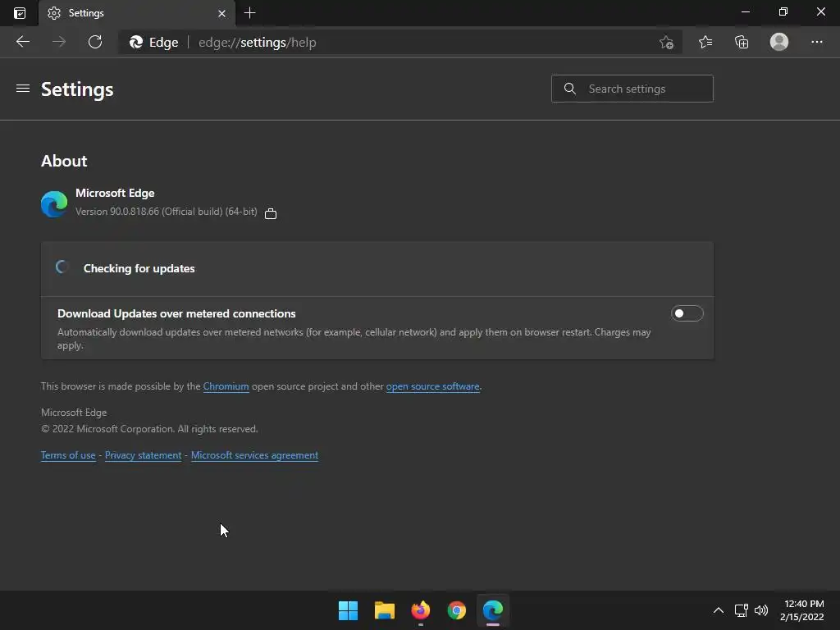Open the user profile menu
Viewport: 840px width, 630px height.
pos(779,42)
